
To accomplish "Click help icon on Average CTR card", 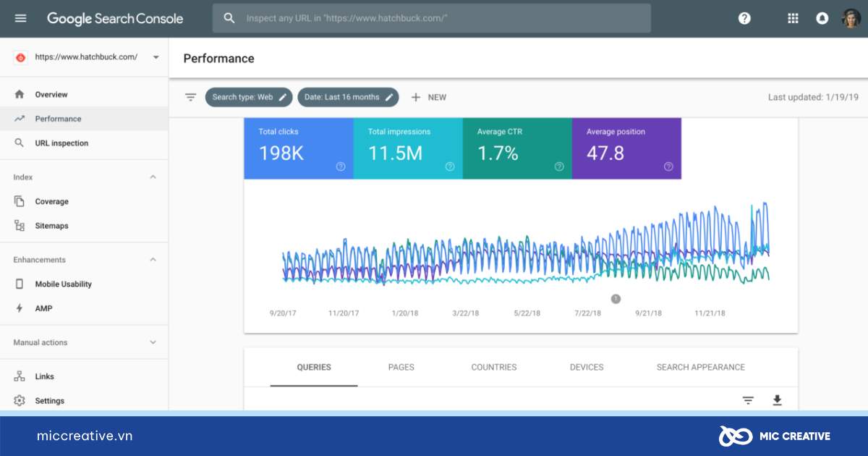I will [559, 166].
